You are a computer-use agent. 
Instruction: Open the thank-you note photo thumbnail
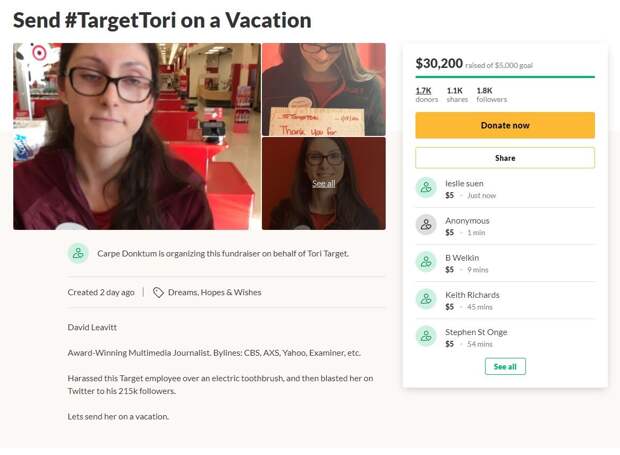[323, 89]
